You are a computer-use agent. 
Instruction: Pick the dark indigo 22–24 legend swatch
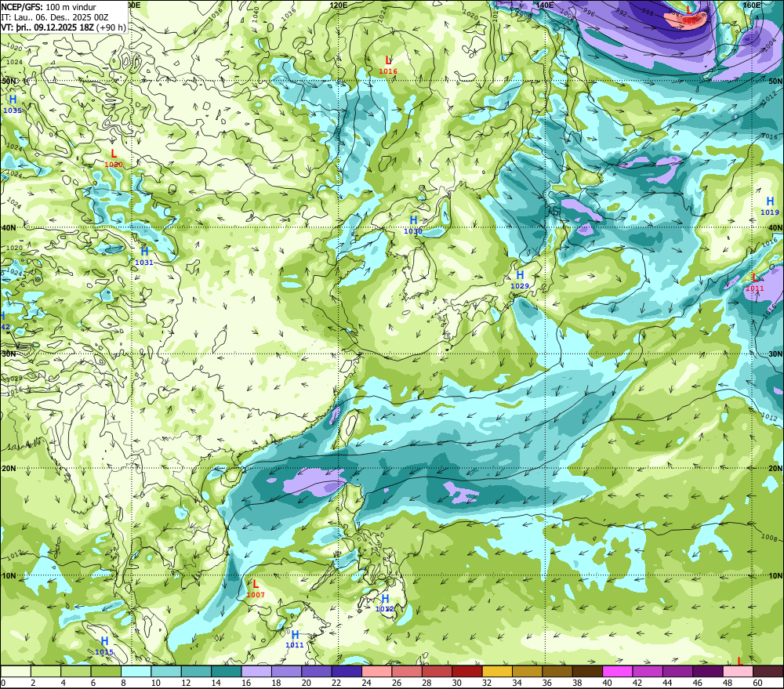(347, 671)
